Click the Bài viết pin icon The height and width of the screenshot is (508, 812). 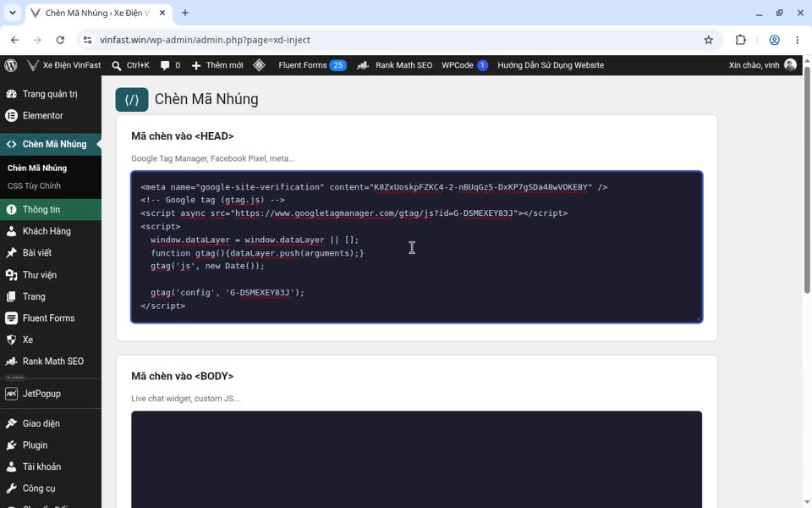(11, 253)
